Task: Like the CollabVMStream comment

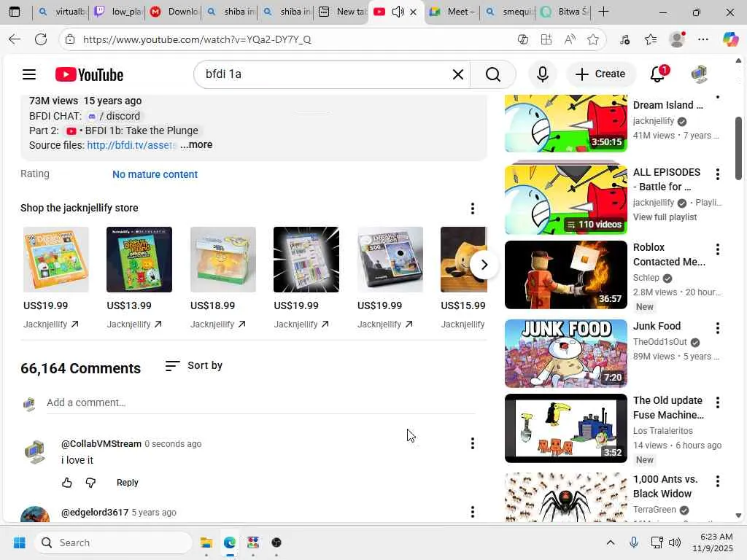Action: tap(66, 483)
